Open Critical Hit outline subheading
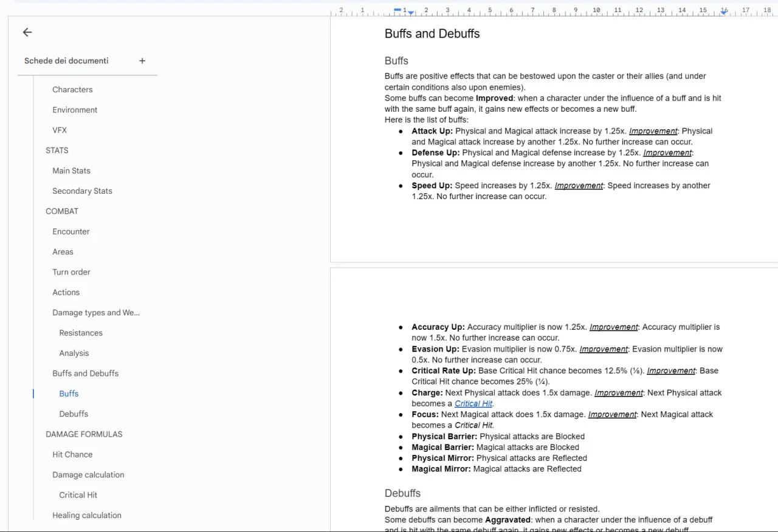Image resolution: width=778 pixels, height=532 pixels. coord(78,495)
